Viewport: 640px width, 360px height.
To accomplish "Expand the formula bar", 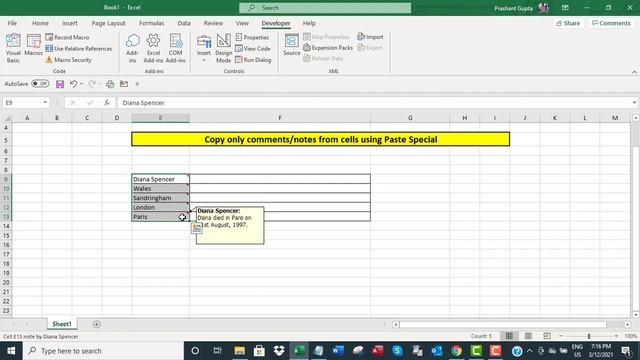I will pos(634,103).
